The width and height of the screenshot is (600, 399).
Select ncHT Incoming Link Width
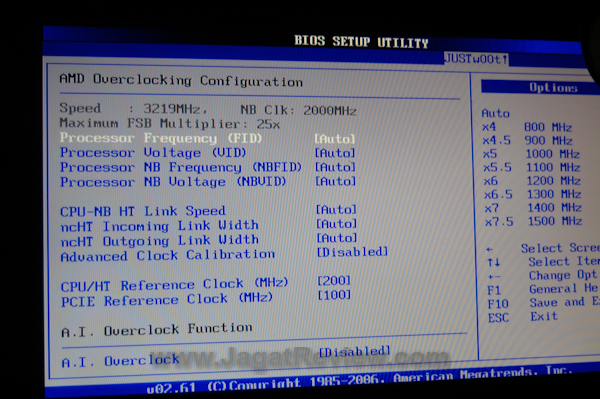[160, 226]
